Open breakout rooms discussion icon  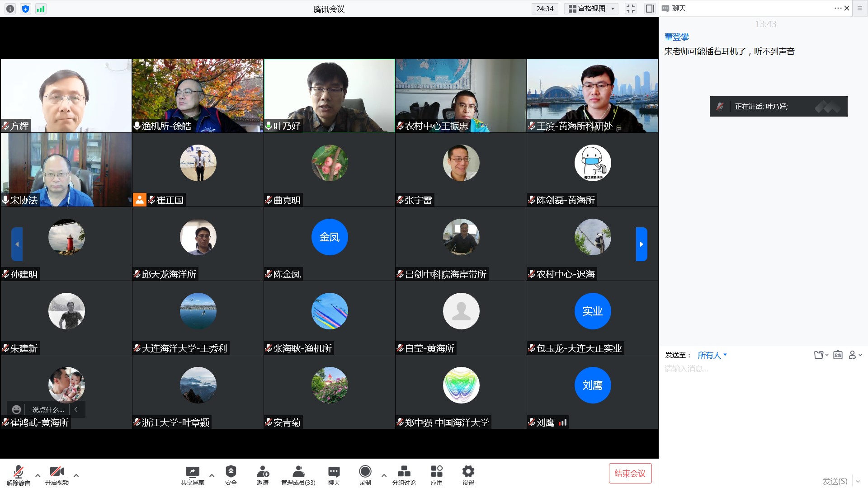(404, 472)
